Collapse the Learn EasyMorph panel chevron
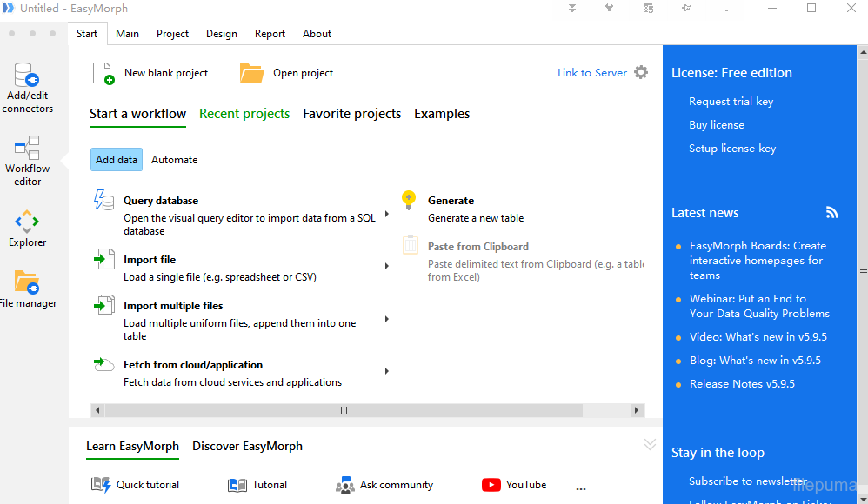This screenshot has height=504, width=868. pyautogui.click(x=650, y=445)
